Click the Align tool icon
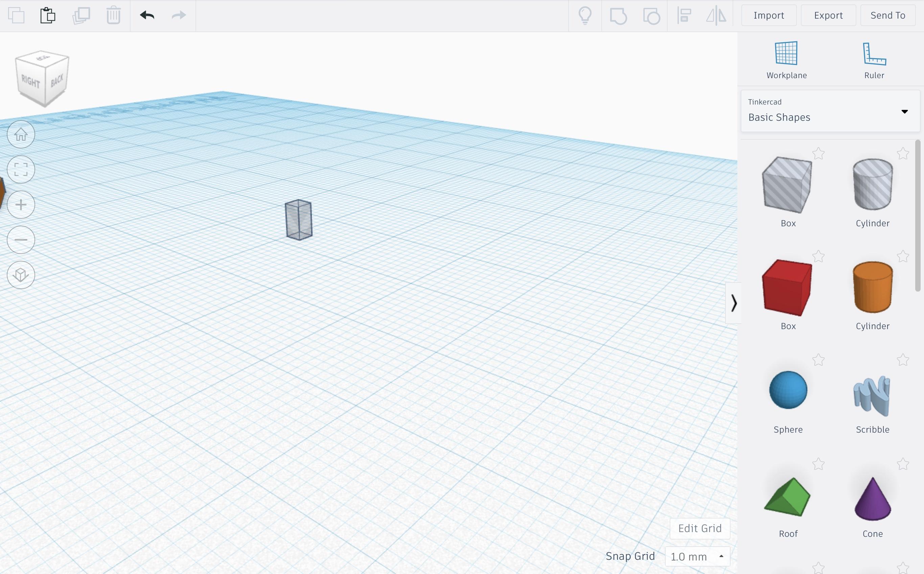This screenshot has width=924, height=574. pos(684,16)
